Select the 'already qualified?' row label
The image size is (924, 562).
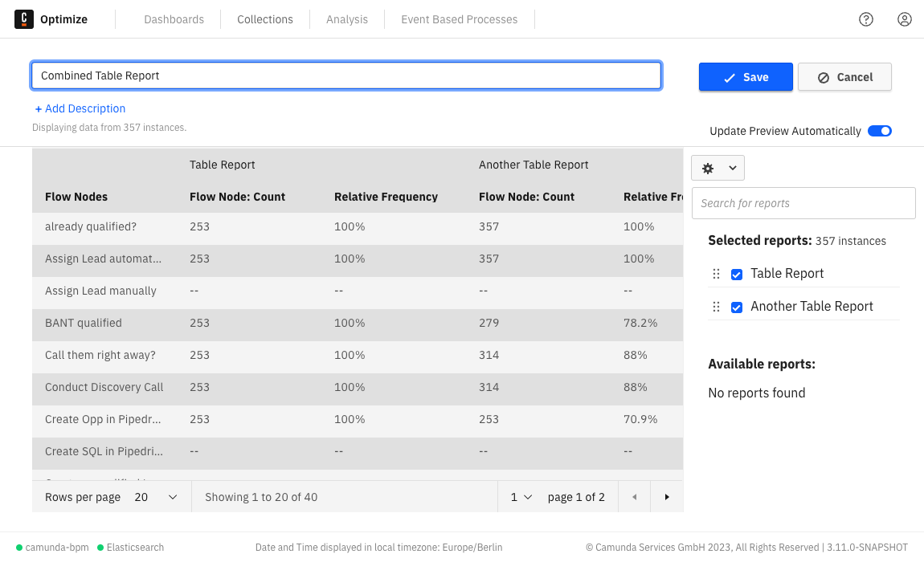pos(91,226)
